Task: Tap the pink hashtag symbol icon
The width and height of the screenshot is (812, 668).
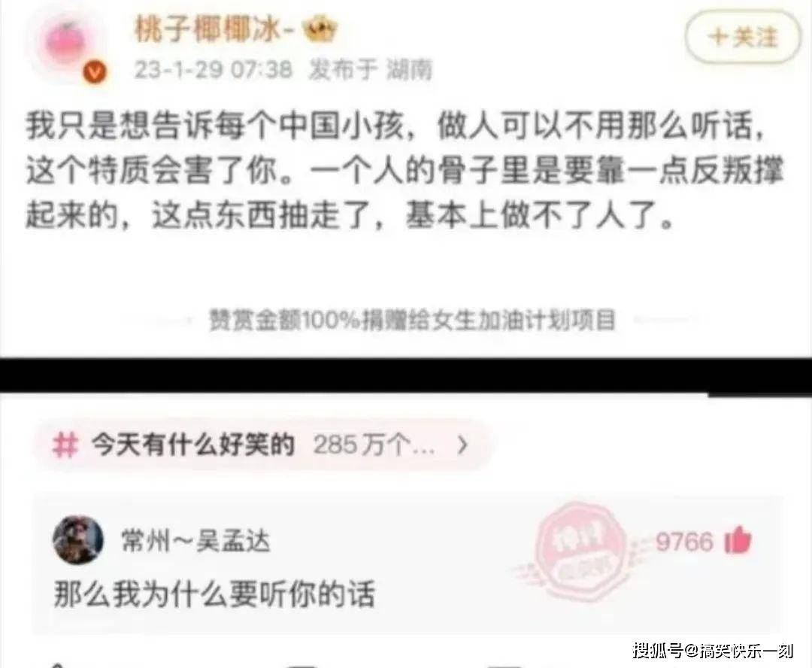Action: click(65, 445)
